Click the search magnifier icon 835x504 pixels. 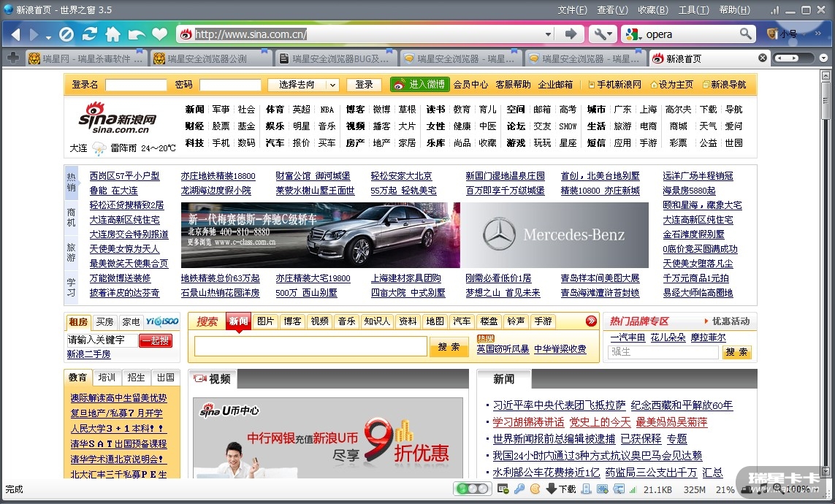[746, 34]
